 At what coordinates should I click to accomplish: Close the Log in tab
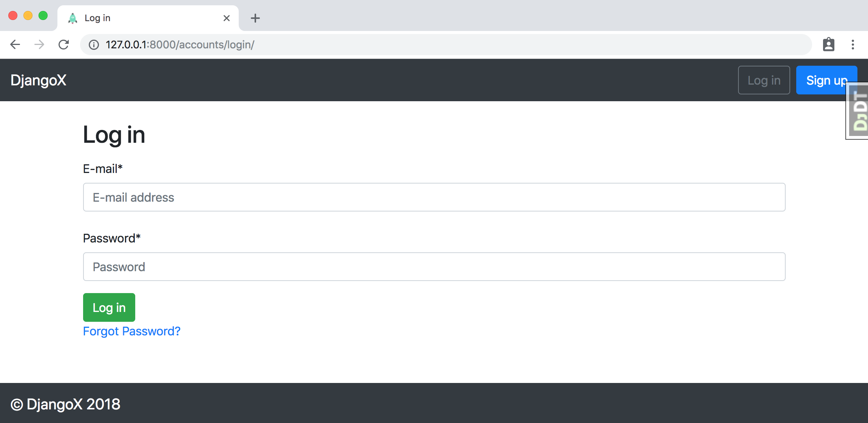(227, 18)
